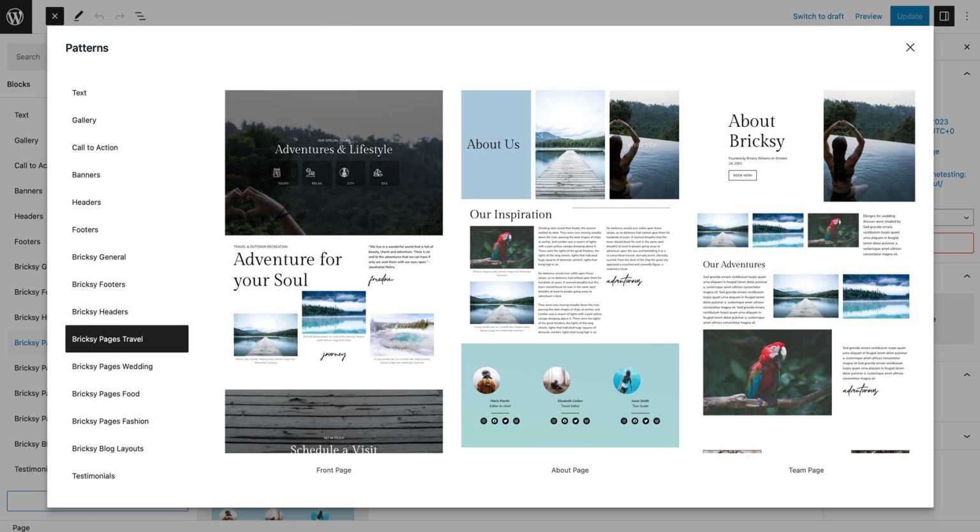980x532 pixels.
Task: Click the Redo arrow icon
Action: point(119,16)
